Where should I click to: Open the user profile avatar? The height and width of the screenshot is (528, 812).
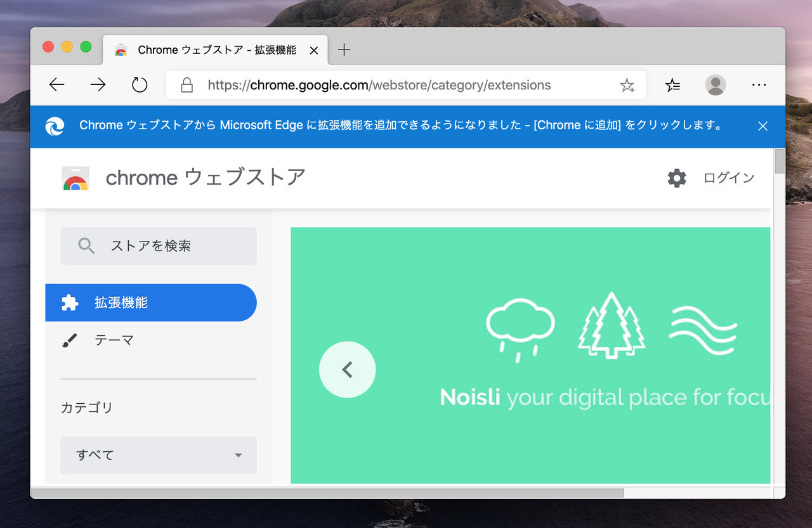click(716, 85)
